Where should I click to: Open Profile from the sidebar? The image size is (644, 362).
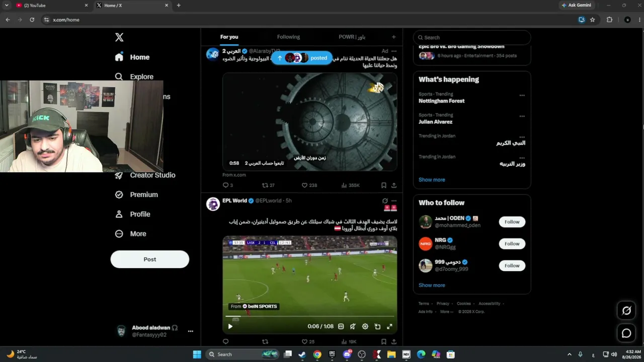coord(132,214)
